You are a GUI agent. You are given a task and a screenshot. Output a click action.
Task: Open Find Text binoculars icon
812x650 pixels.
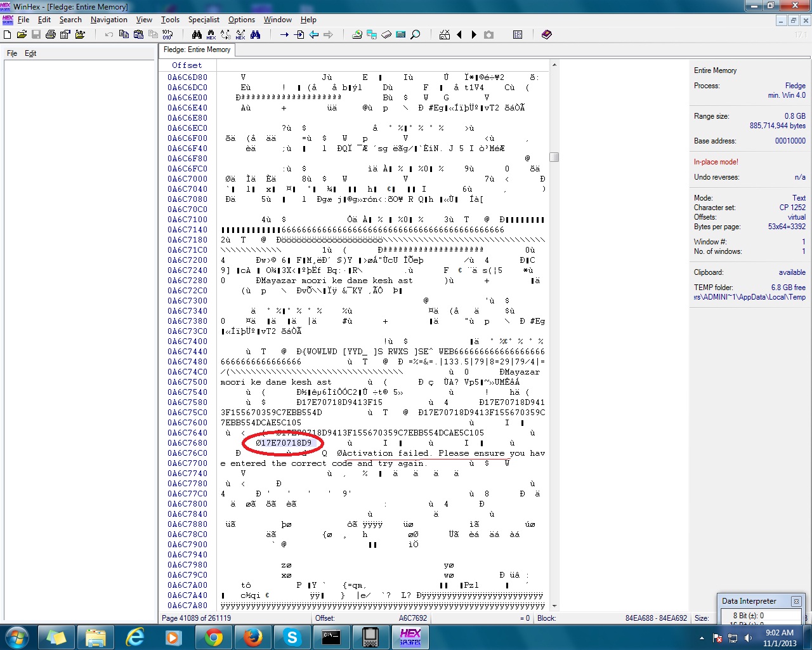coord(197,34)
